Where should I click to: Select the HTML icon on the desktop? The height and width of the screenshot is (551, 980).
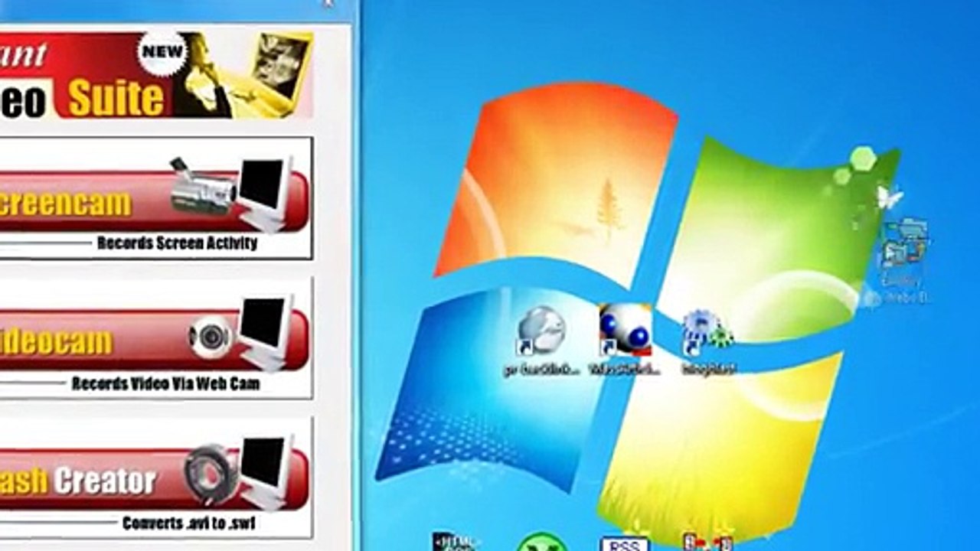456,542
